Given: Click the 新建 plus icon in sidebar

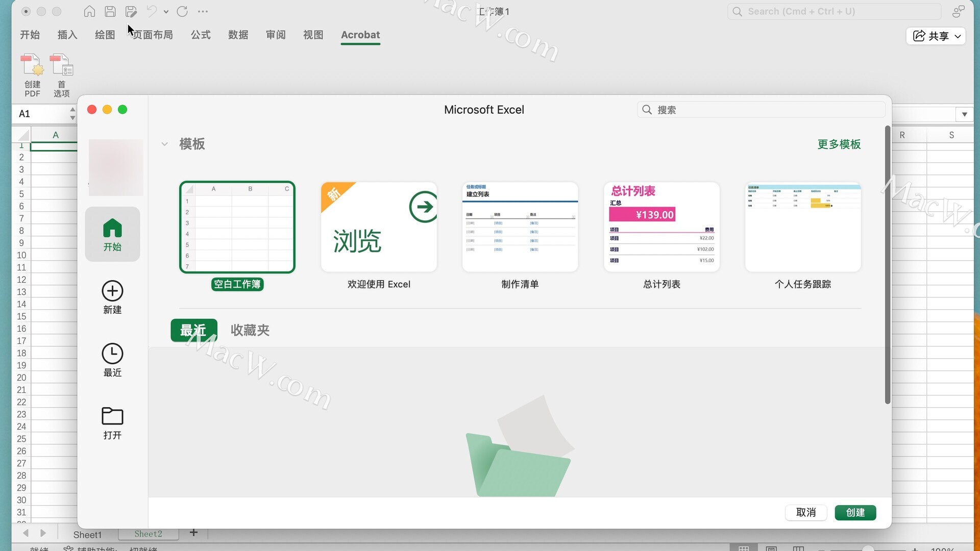Looking at the screenshot, I should coord(112,291).
